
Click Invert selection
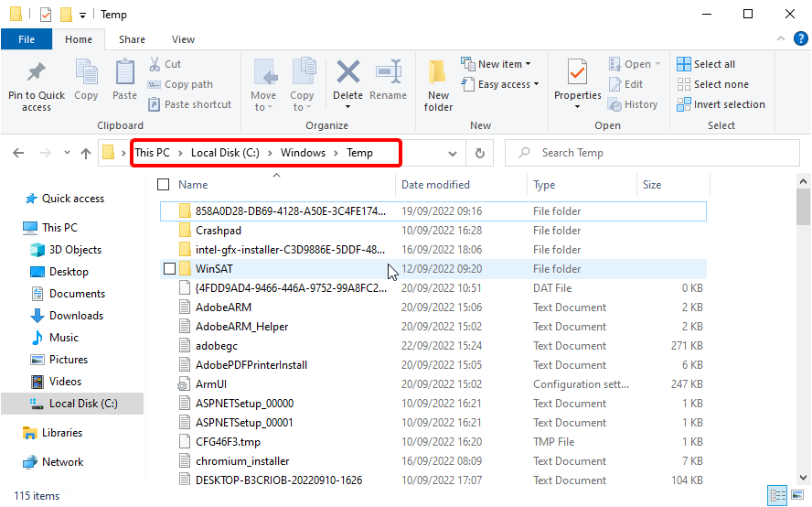click(x=721, y=104)
